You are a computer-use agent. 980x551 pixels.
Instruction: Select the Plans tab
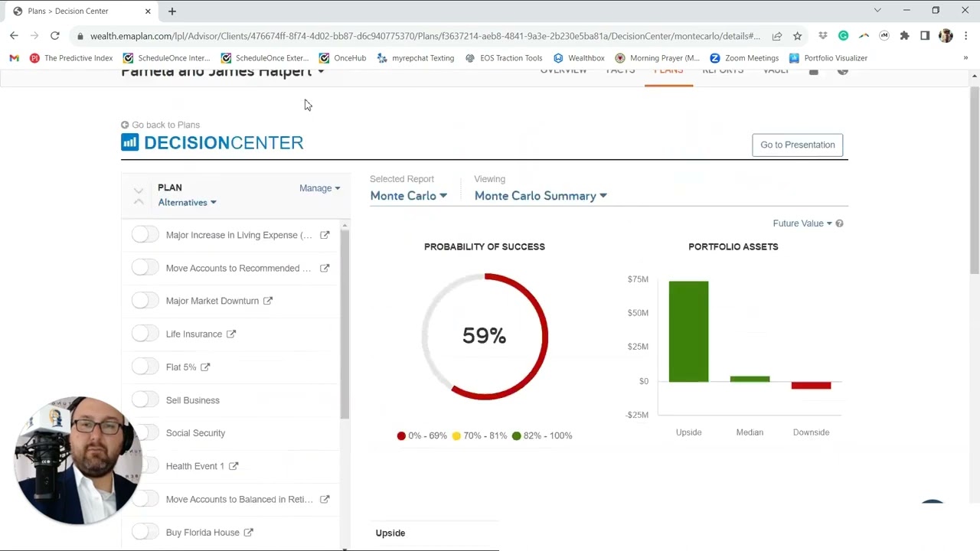click(x=668, y=73)
